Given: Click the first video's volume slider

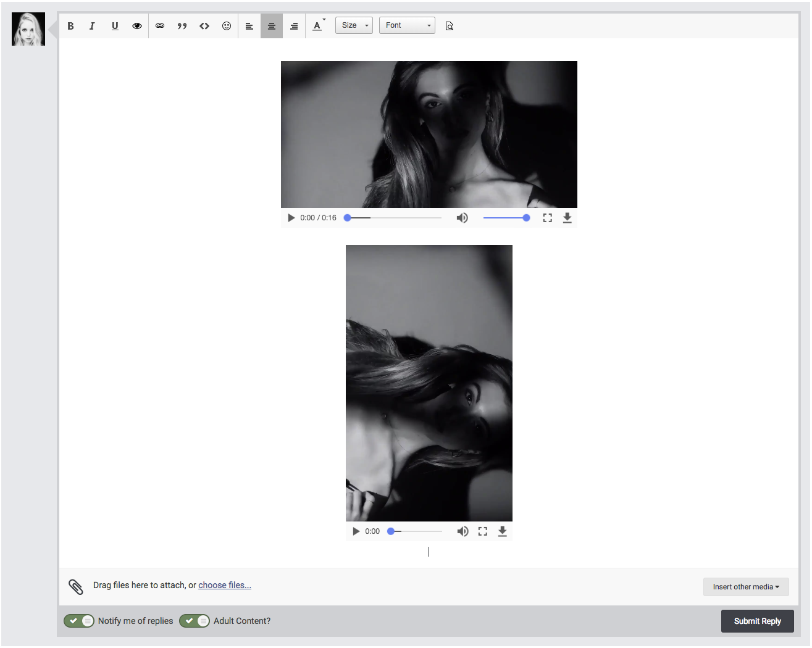Looking at the screenshot, I should (505, 218).
